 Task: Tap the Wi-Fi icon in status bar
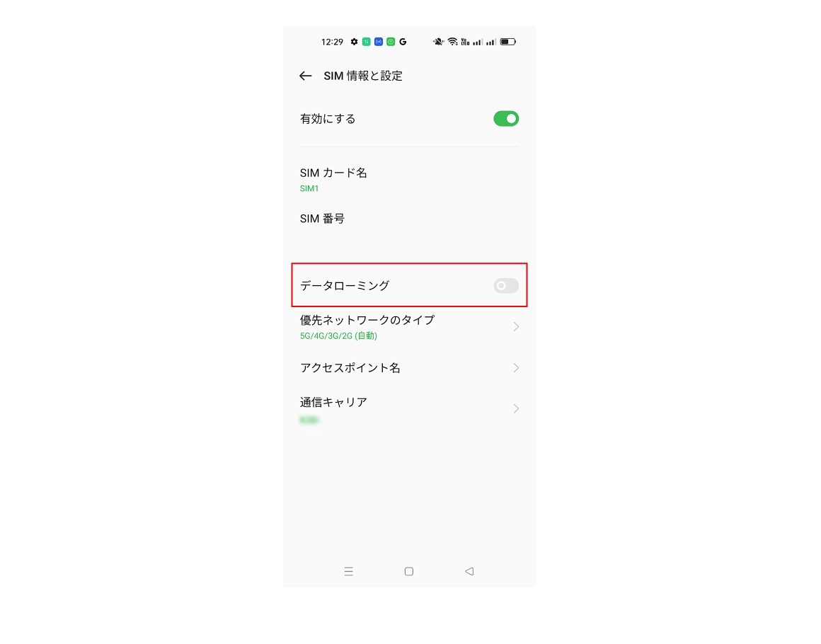pos(452,42)
